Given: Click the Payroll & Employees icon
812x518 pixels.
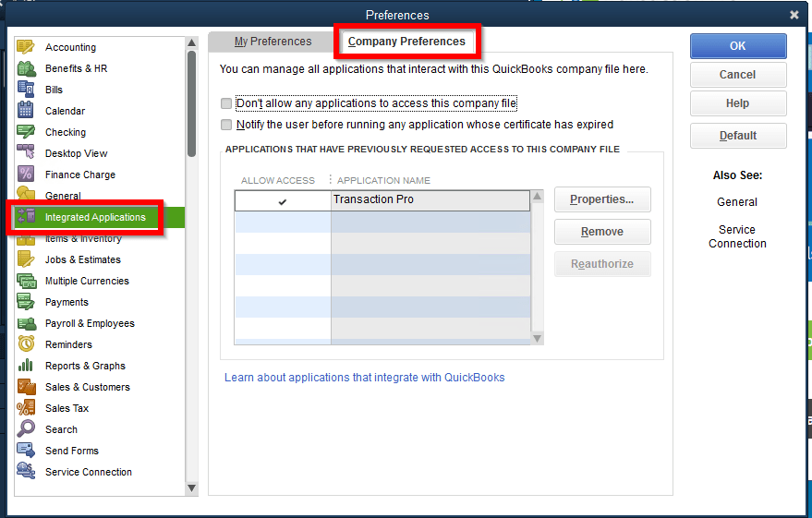Looking at the screenshot, I should [x=27, y=323].
